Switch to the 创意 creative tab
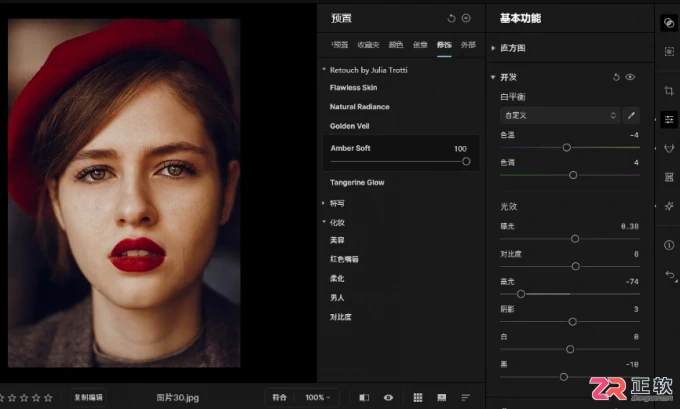Viewport: 680px width, 409px height. point(420,45)
